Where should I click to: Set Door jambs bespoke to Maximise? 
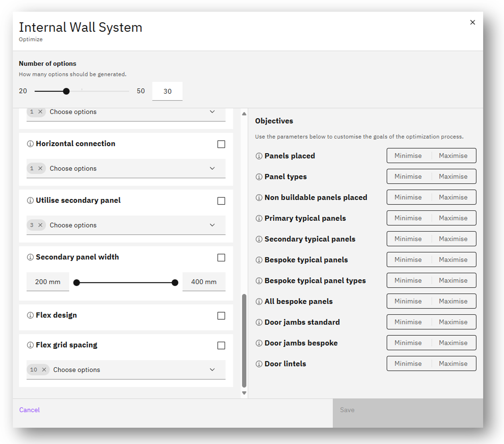(453, 343)
